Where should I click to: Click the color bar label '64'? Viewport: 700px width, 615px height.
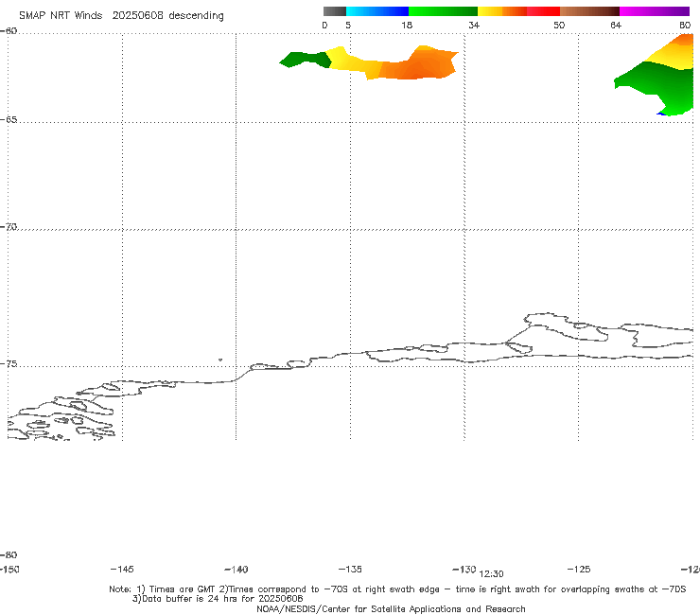click(616, 25)
